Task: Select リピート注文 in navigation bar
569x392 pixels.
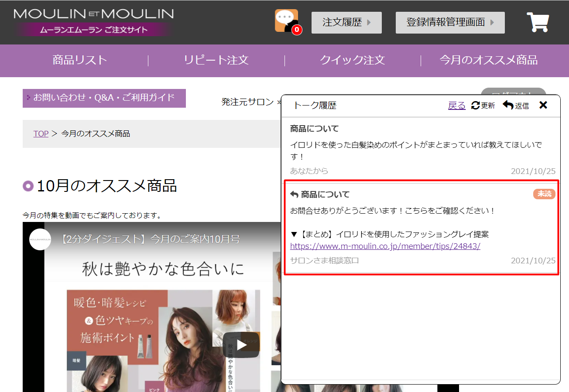Action: pyautogui.click(x=216, y=60)
